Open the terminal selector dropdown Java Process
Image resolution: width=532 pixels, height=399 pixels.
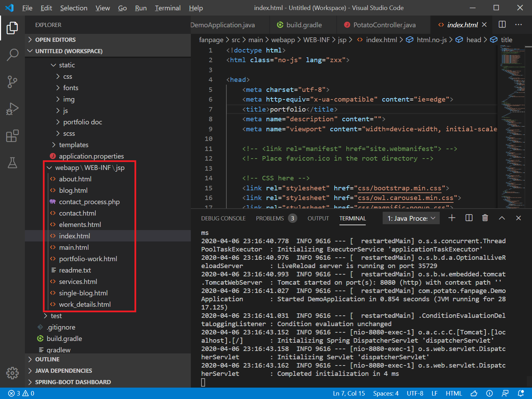(411, 218)
